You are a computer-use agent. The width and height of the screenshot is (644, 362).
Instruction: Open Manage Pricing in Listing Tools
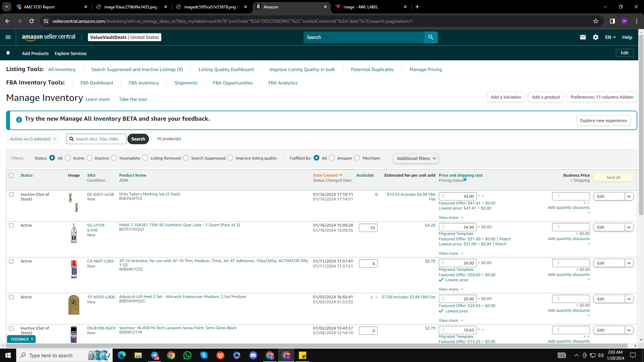tap(426, 69)
